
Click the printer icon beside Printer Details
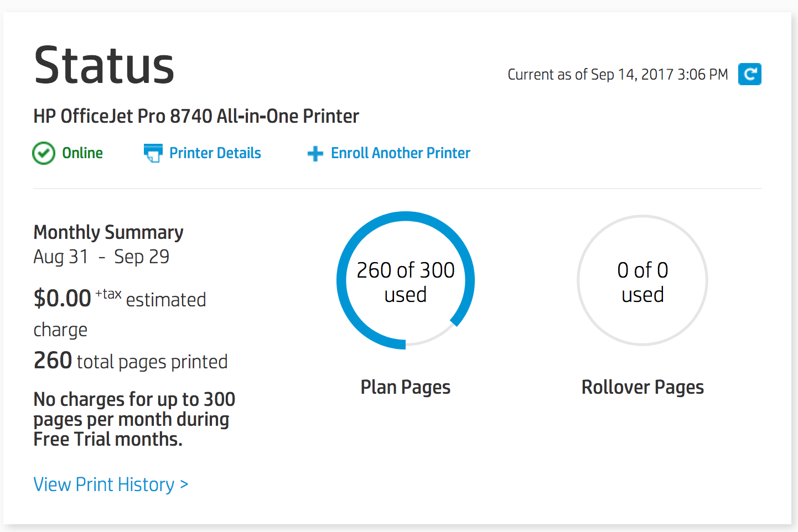click(x=153, y=153)
